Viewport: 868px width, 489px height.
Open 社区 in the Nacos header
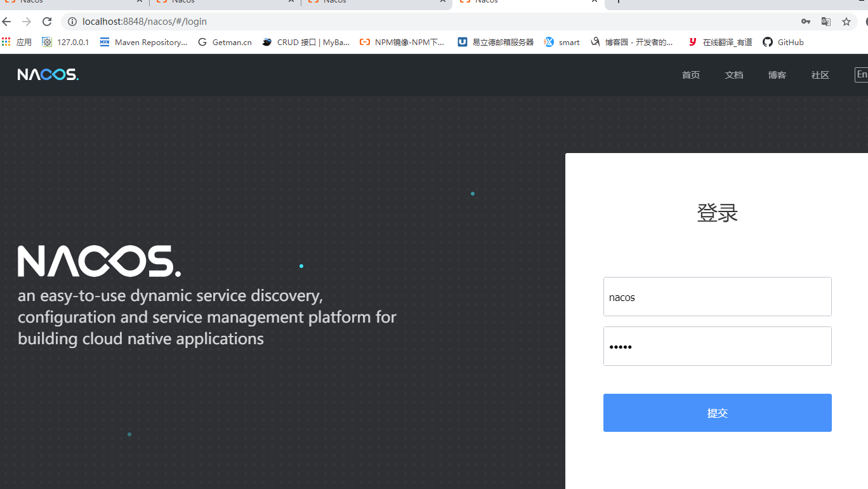pyautogui.click(x=820, y=75)
